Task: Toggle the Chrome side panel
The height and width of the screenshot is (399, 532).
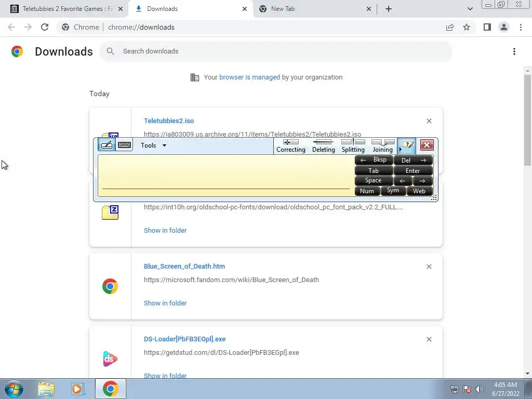Action: pyautogui.click(x=487, y=27)
